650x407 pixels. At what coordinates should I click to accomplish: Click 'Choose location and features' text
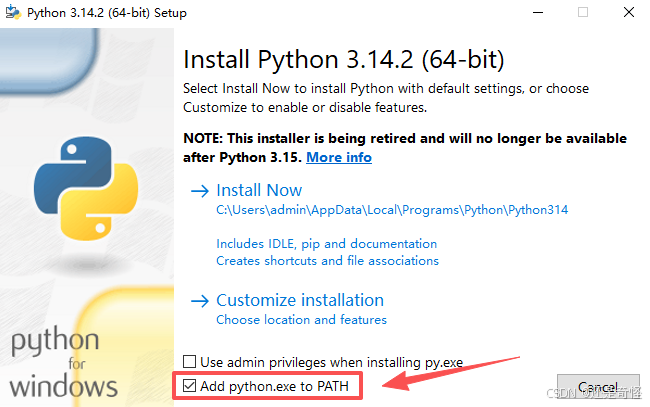tap(301, 320)
